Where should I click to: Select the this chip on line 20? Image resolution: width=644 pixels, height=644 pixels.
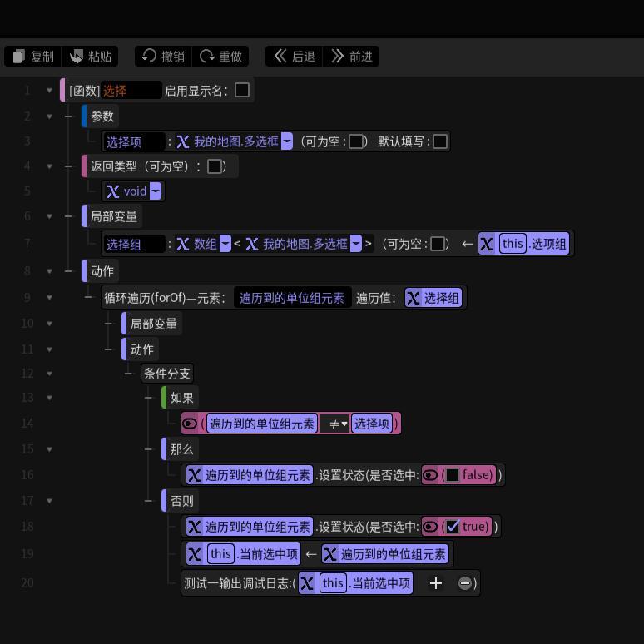pyautogui.click(x=333, y=582)
